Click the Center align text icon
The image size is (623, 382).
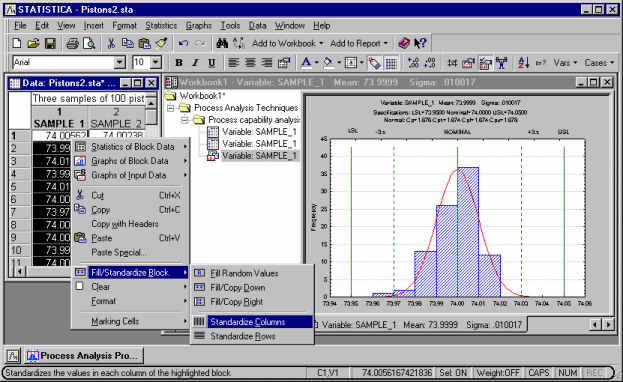(250, 62)
